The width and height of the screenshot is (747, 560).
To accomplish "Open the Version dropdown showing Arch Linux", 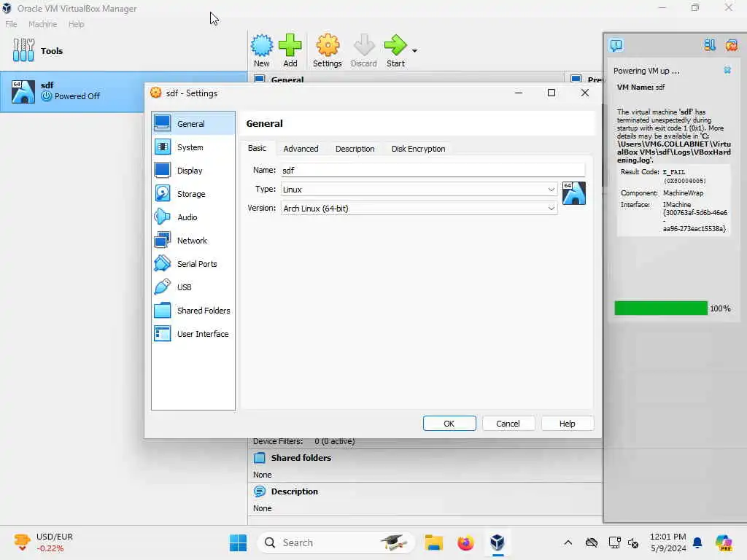I will coord(419,208).
